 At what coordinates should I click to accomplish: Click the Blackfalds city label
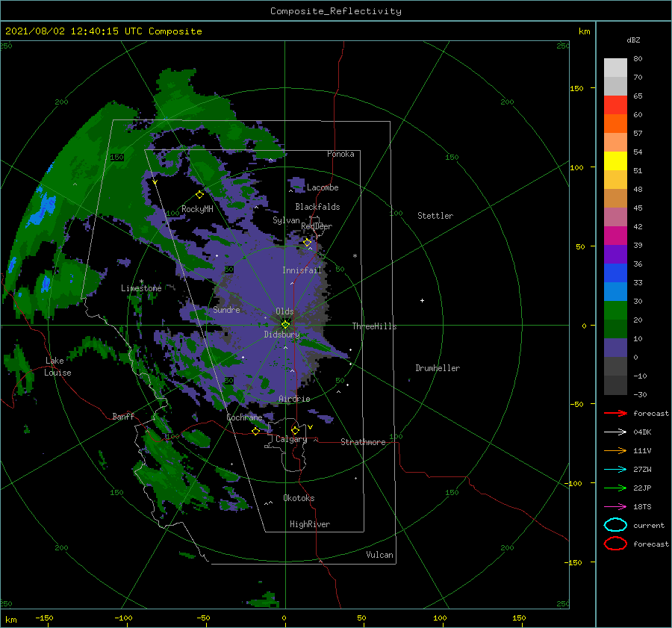point(317,207)
